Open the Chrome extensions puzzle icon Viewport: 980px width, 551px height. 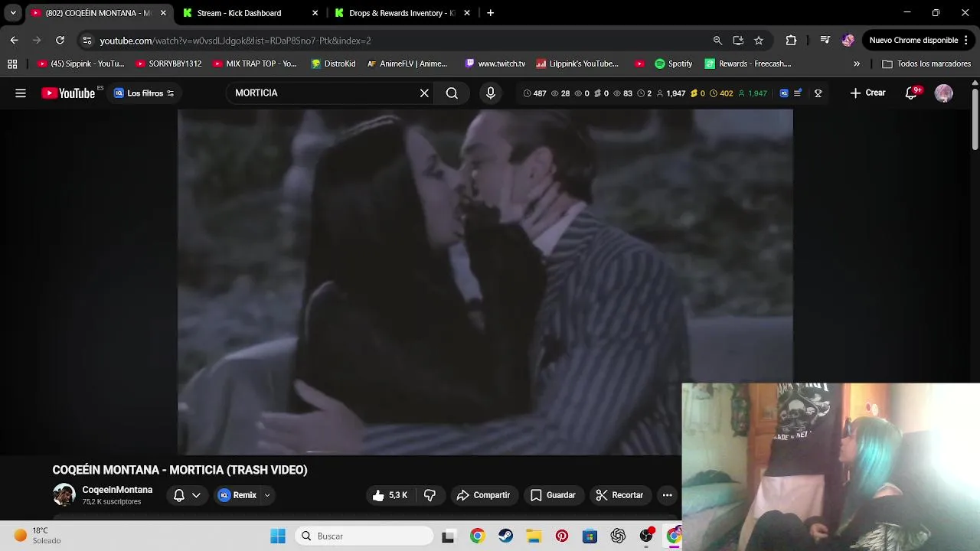[791, 41]
